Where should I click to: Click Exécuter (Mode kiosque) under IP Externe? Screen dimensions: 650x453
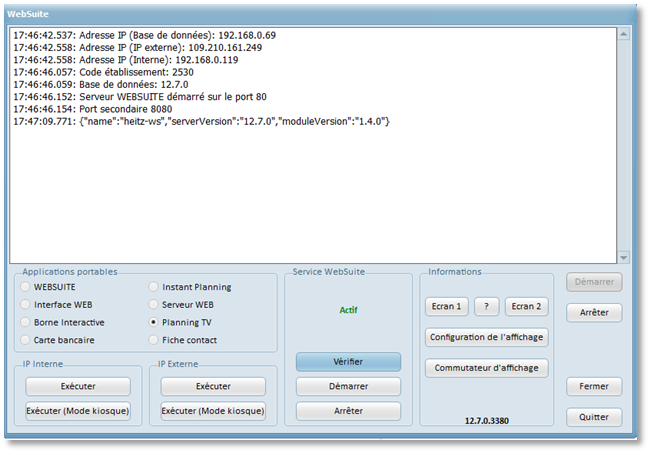pos(213,411)
